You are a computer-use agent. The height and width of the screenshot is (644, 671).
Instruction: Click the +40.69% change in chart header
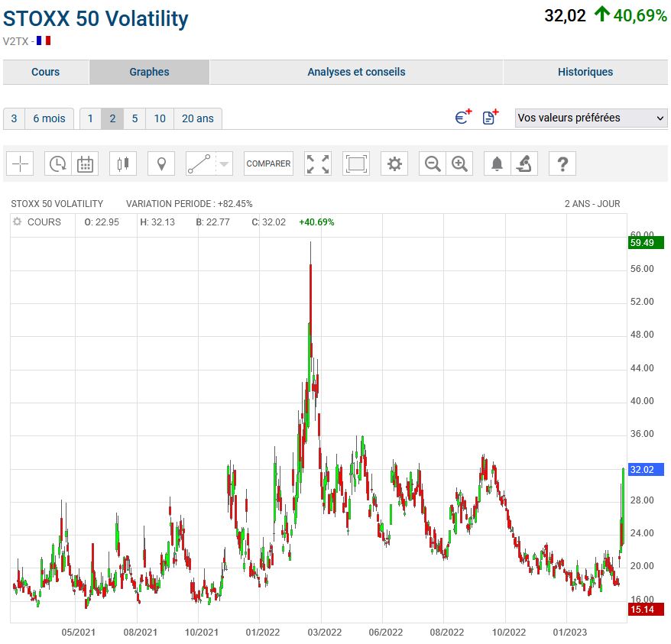point(316,222)
